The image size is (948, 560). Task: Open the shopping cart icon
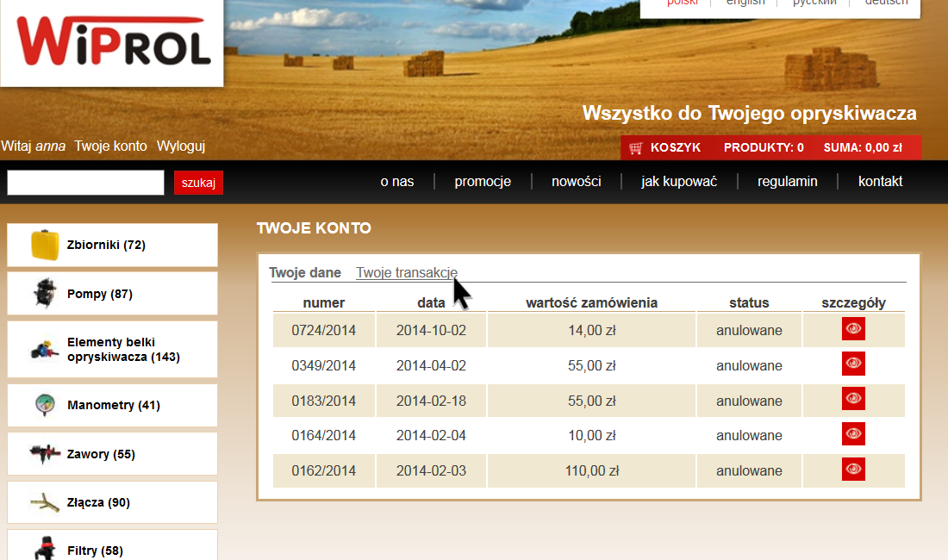coord(635,148)
